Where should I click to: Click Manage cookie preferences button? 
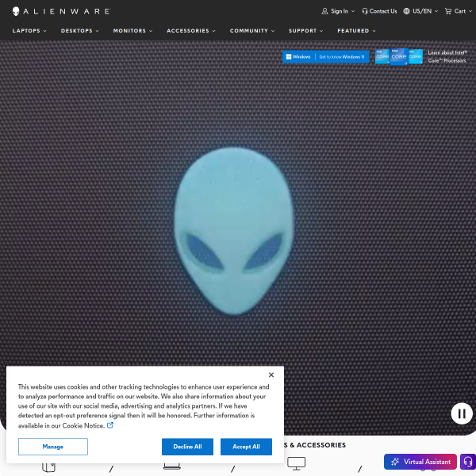click(53, 447)
